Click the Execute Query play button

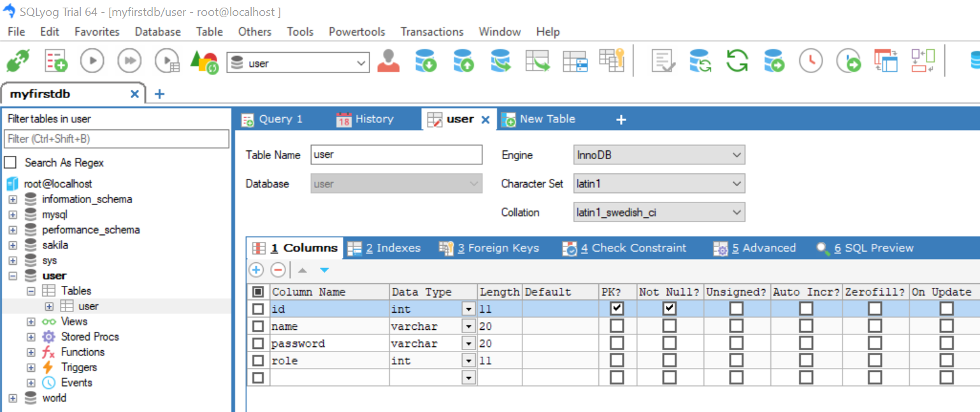coord(92,61)
